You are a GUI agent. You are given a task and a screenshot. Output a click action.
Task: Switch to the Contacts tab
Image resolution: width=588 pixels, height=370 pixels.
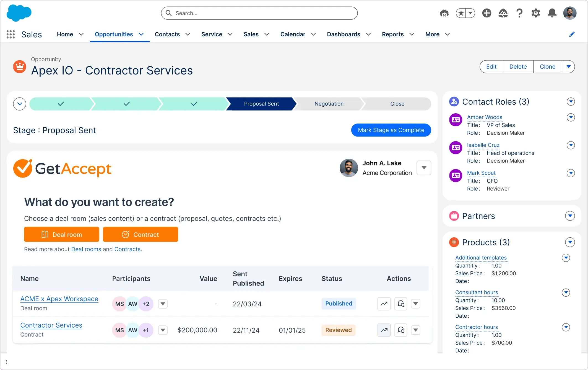coord(167,34)
